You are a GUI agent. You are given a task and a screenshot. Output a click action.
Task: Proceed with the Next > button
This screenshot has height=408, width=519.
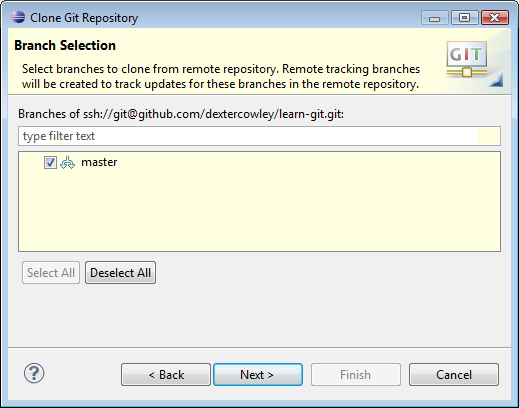[x=258, y=375]
